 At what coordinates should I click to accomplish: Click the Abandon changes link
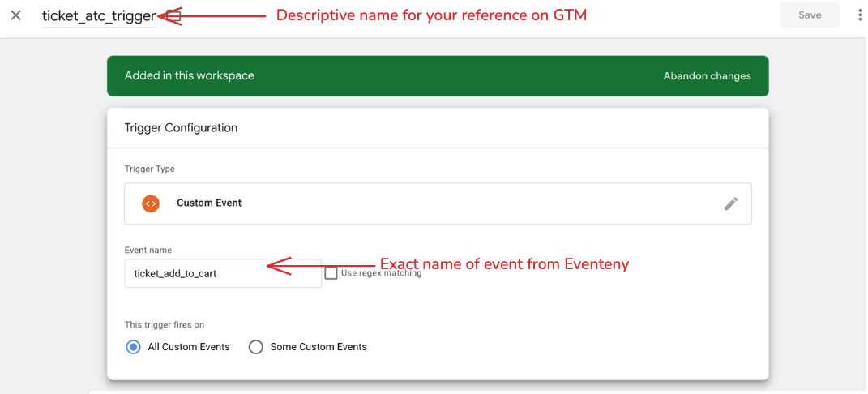(707, 76)
